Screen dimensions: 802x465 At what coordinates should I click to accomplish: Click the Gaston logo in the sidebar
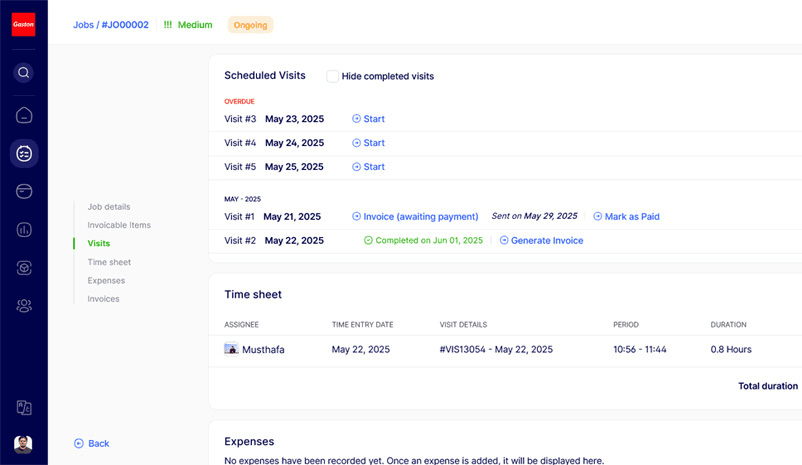[23, 24]
